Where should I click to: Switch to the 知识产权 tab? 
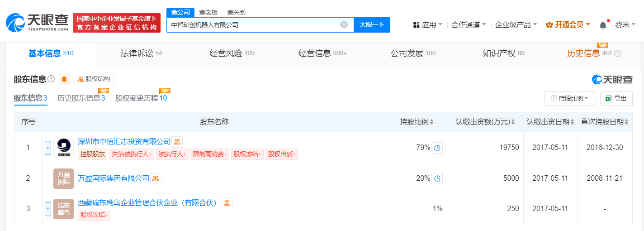tap(503, 53)
